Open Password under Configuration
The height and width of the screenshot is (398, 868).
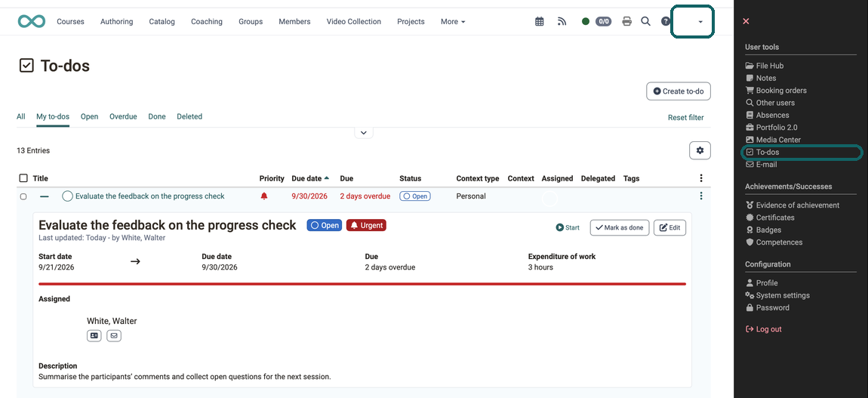tap(768, 307)
